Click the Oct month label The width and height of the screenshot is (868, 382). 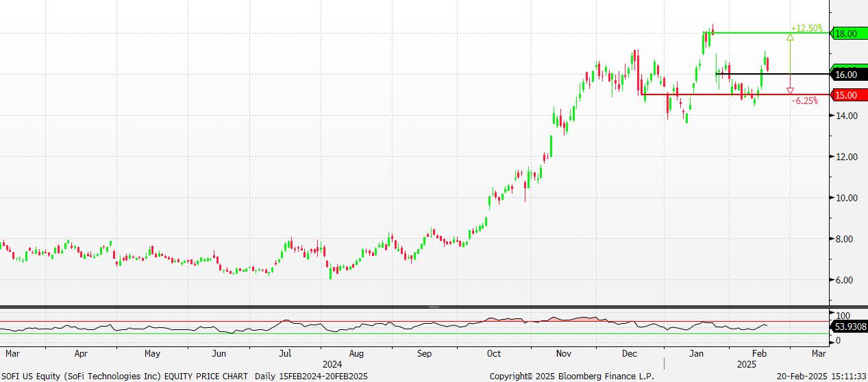coord(493,354)
